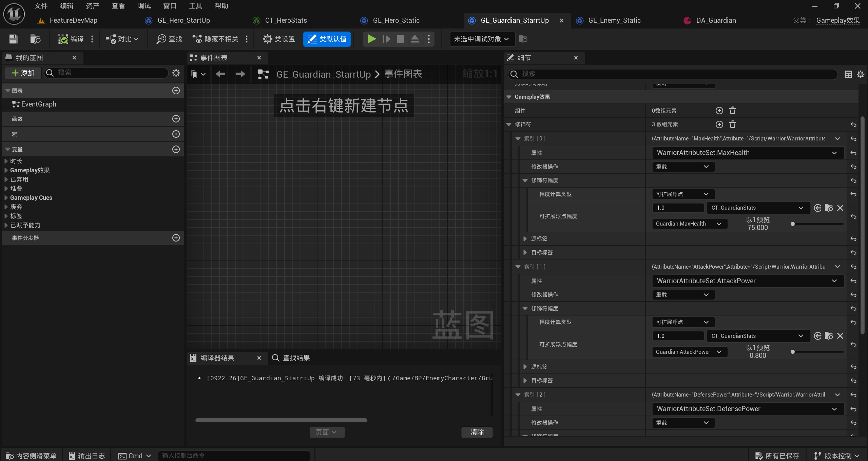The image size is (868, 461).
Task: Click console command input field
Action: (234, 456)
